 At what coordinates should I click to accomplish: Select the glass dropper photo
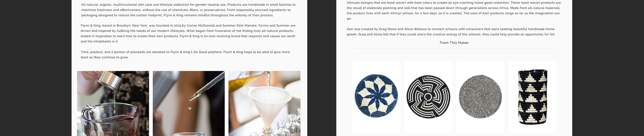(x=189, y=104)
